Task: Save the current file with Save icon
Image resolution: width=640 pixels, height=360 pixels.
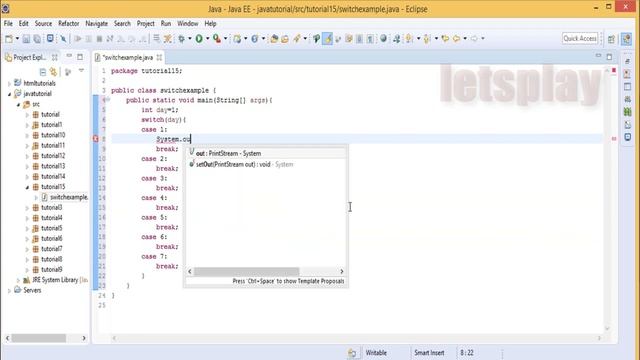Action: (x=26, y=39)
